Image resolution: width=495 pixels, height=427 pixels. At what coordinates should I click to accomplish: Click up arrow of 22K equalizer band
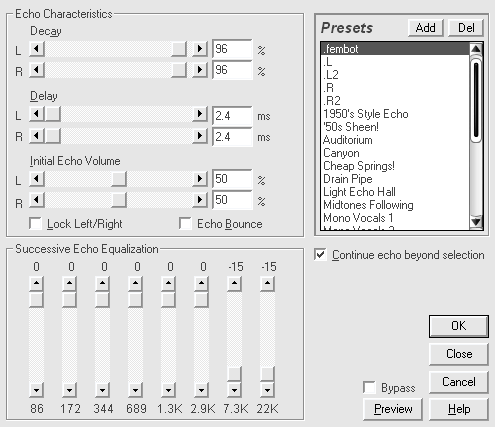pos(267,284)
